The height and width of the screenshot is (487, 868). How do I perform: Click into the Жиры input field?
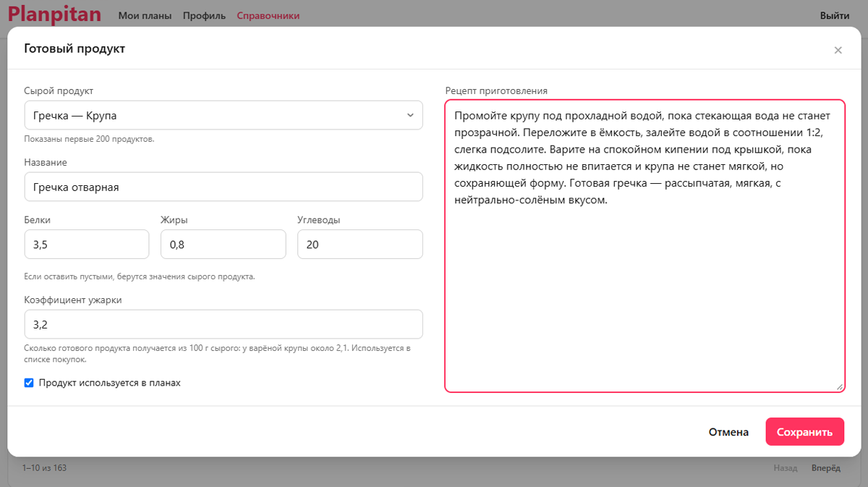coord(224,245)
